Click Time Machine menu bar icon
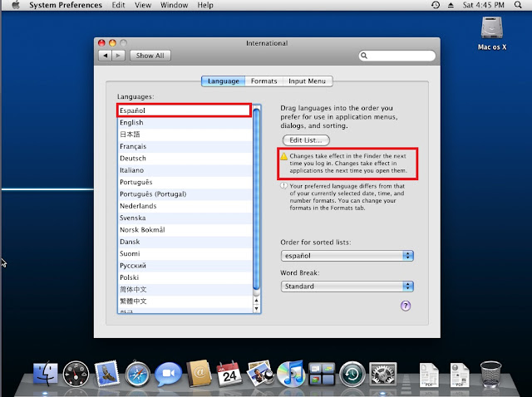The image size is (532, 397). 436,5
